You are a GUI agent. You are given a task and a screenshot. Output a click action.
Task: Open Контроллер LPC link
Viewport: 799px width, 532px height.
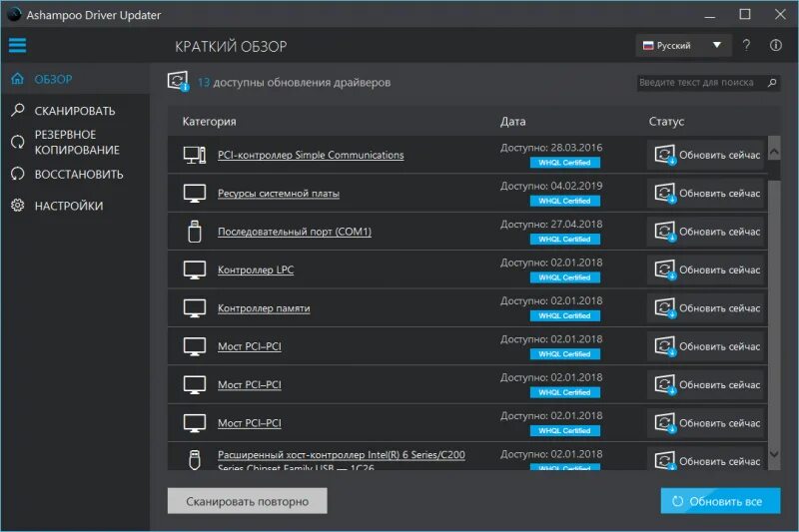pyautogui.click(x=256, y=269)
